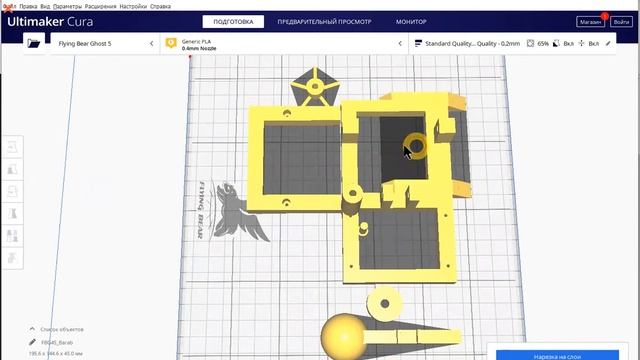Click the pencil icon beside FBG45_Barab

pyautogui.click(x=32, y=342)
